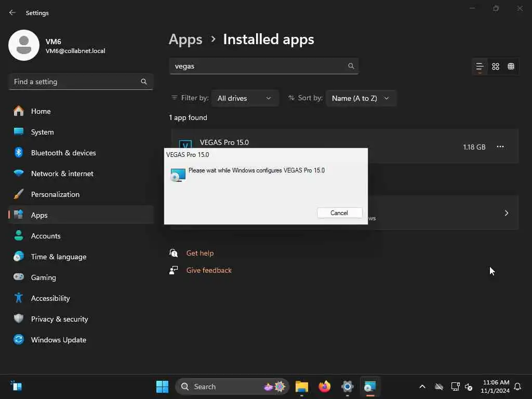532x399 pixels.
Task: Select Personalization in sidebar
Action: pos(81,194)
